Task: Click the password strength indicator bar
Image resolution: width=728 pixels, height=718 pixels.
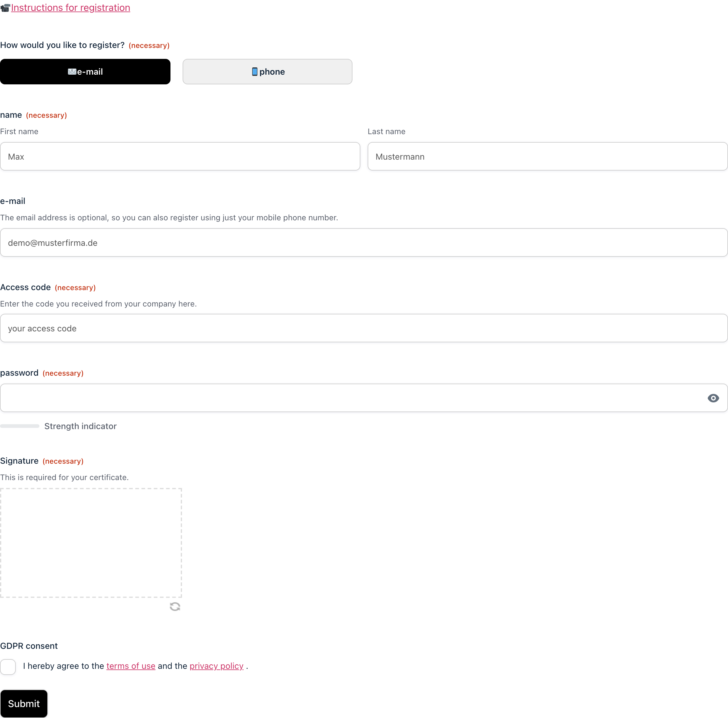Action: click(20, 426)
